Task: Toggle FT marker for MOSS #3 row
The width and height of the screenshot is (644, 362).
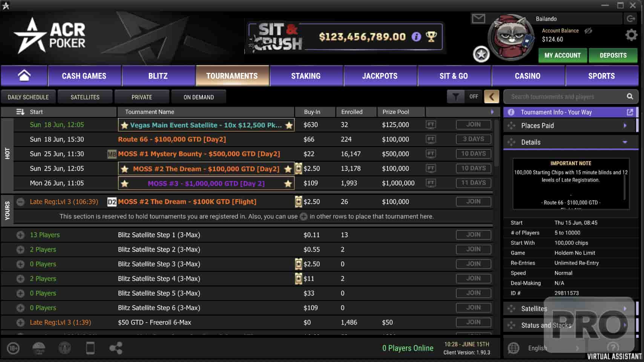Action: pos(431,183)
